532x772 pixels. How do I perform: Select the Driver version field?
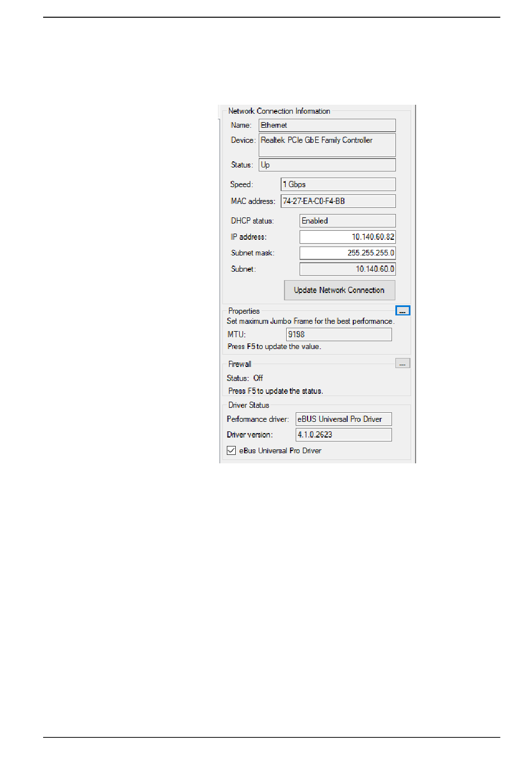coord(343,435)
